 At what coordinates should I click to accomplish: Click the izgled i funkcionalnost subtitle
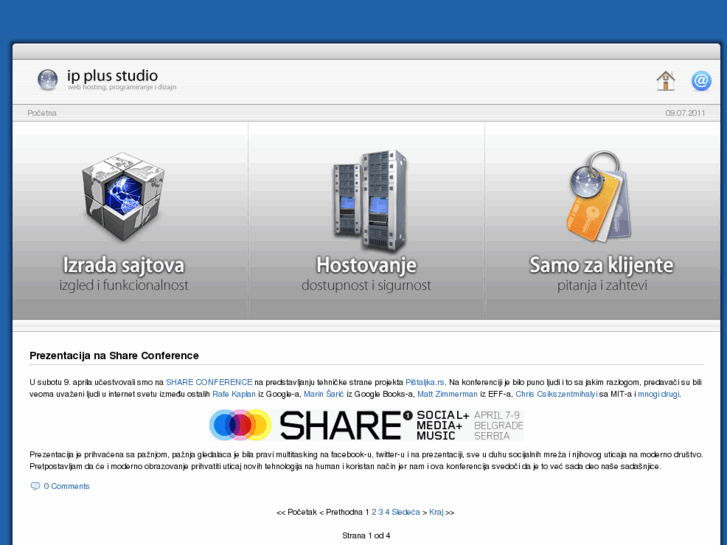tap(124, 285)
